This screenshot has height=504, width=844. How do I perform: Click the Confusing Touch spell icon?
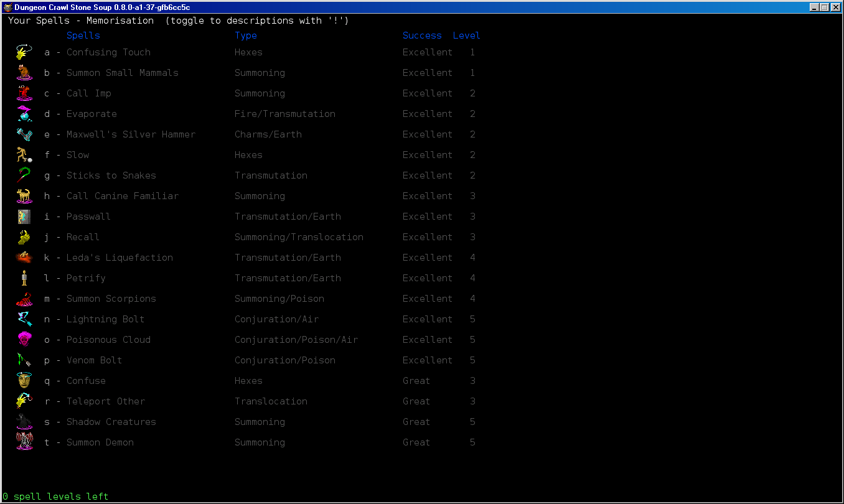24,52
